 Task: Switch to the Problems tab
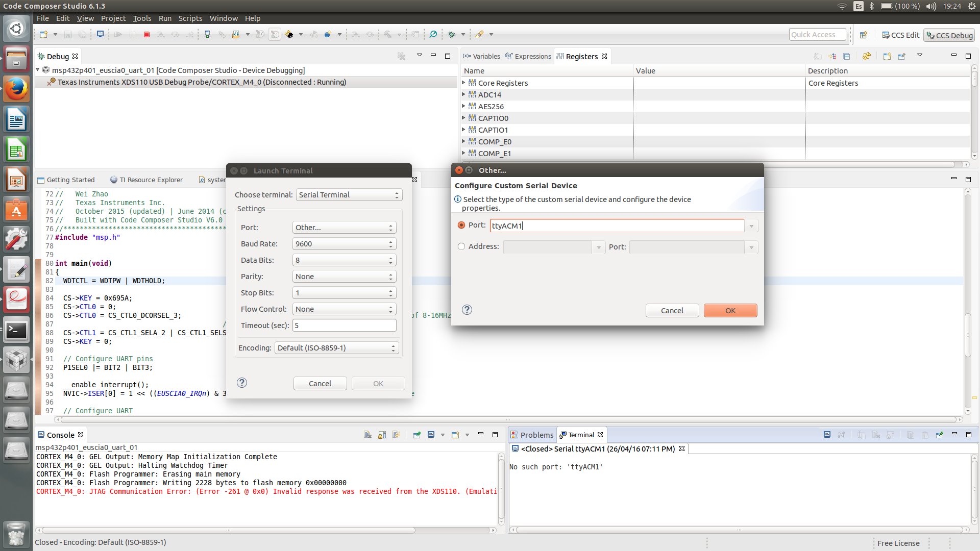click(x=532, y=435)
